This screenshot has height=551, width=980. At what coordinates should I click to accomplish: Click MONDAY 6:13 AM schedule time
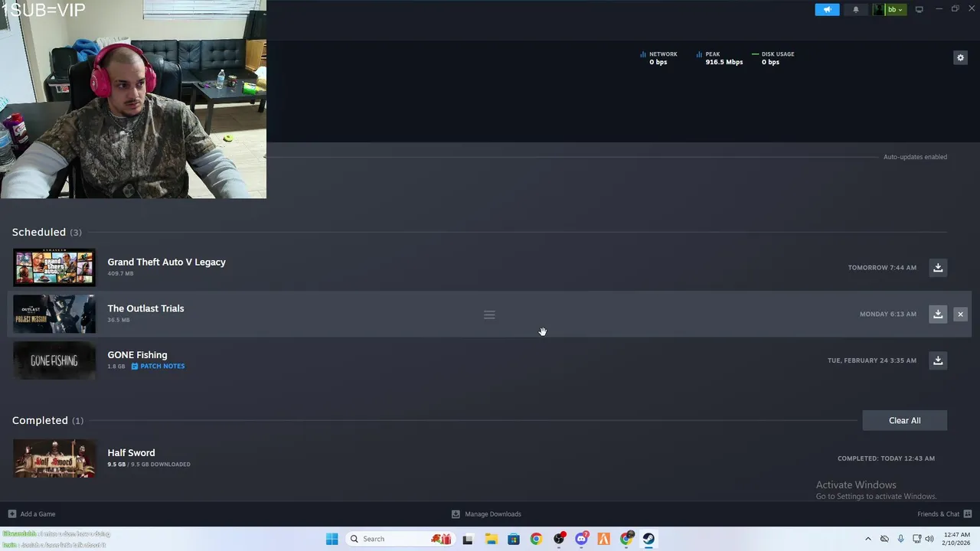click(888, 315)
